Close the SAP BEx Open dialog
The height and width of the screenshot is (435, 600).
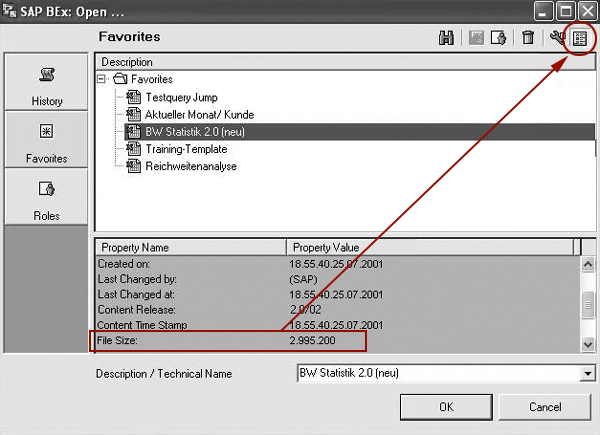[x=587, y=11]
